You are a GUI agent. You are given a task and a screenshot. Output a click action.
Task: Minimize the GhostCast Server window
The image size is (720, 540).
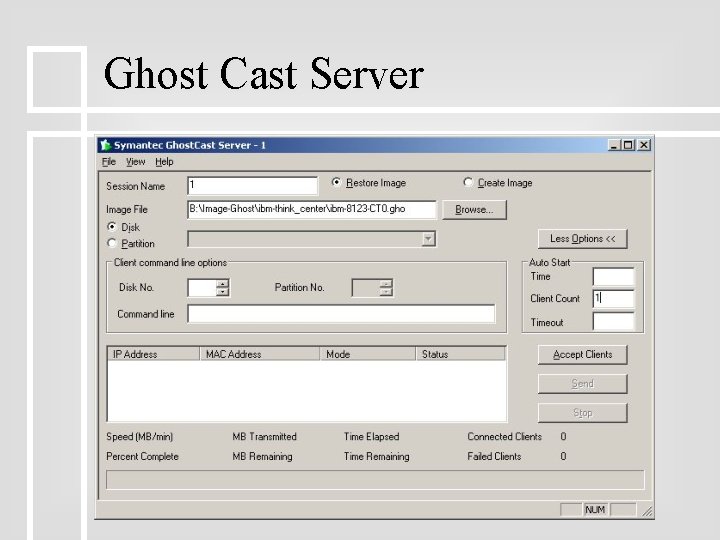click(x=613, y=145)
